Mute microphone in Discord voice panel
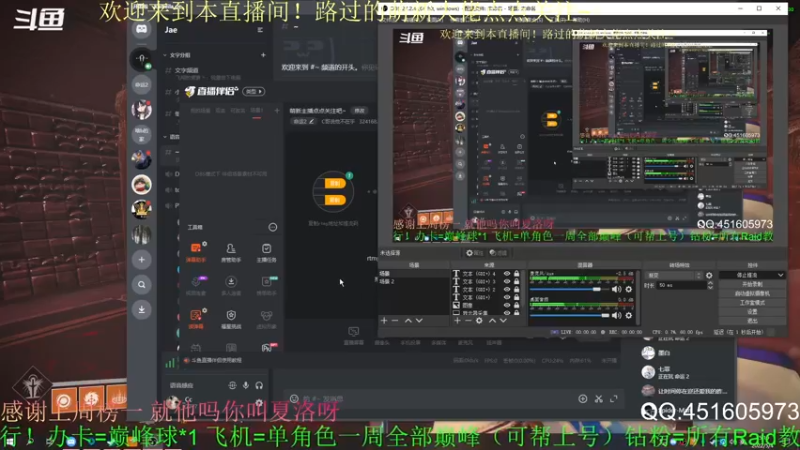 246,385
